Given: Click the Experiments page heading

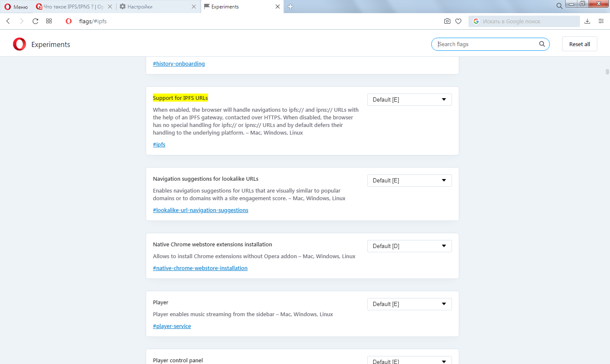Looking at the screenshot, I should (x=51, y=44).
